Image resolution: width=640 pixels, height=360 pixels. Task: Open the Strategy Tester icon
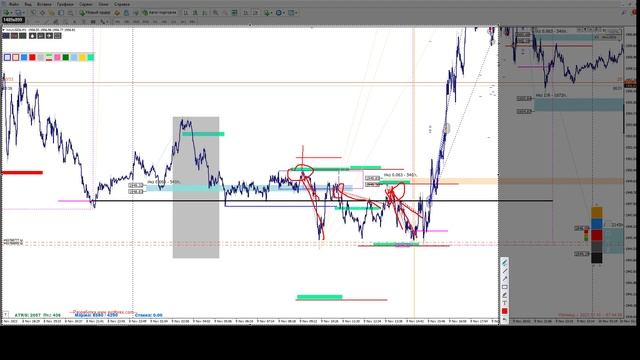(x=70, y=13)
